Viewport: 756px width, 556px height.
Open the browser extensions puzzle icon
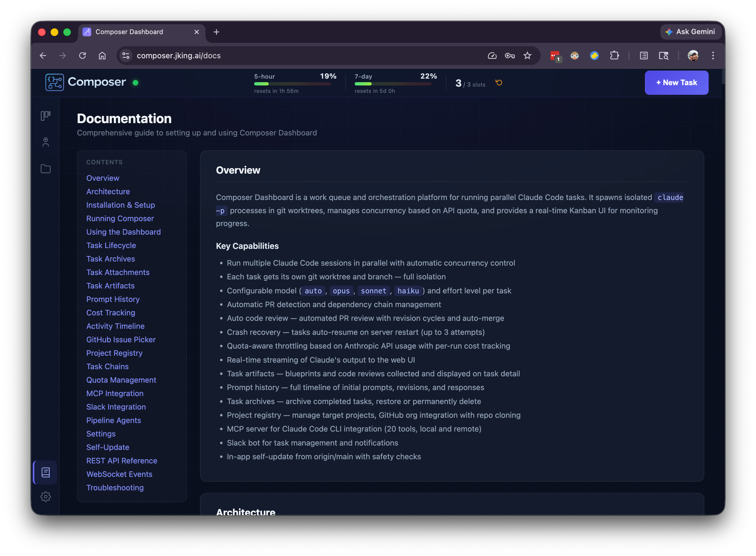(614, 56)
